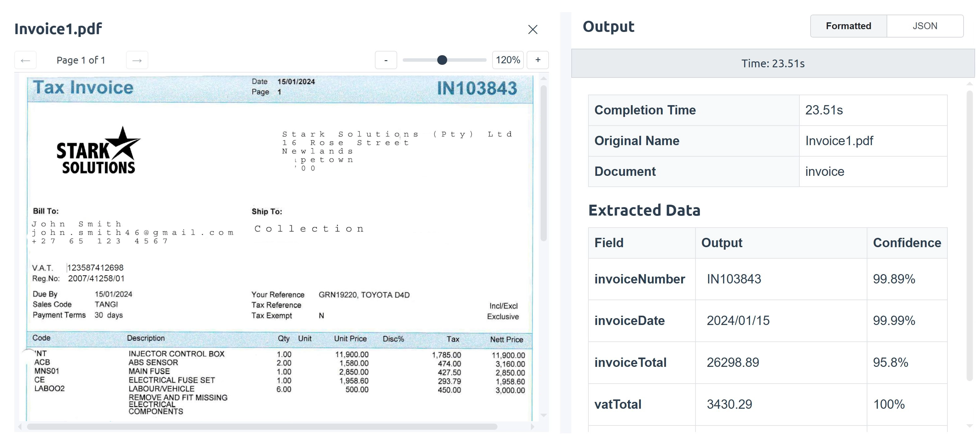Switch to the JSON output tab

click(924, 26)
